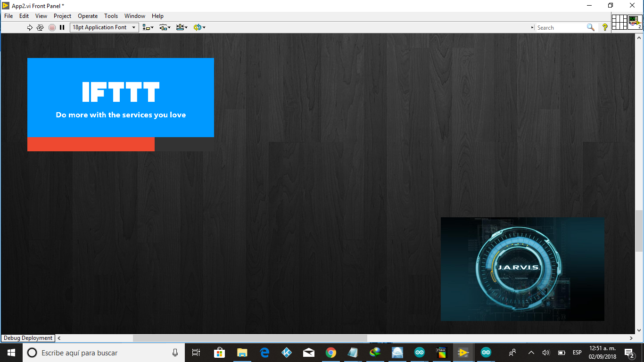Click the vertical scrollbar thumb
Viewport: 644px width, 362px height.
tap(640, 231)
